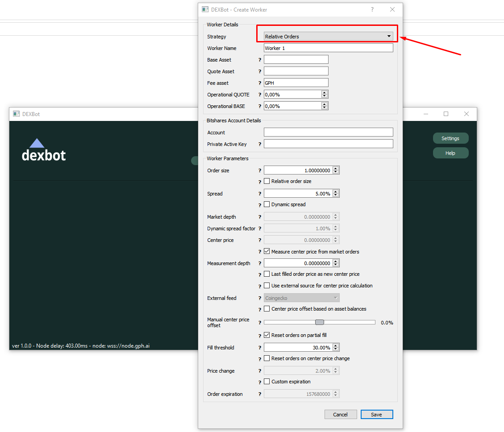The width and height of the screenshot is (504, 432).
Task: Click the Order size value field
Action: pos(301,170)
